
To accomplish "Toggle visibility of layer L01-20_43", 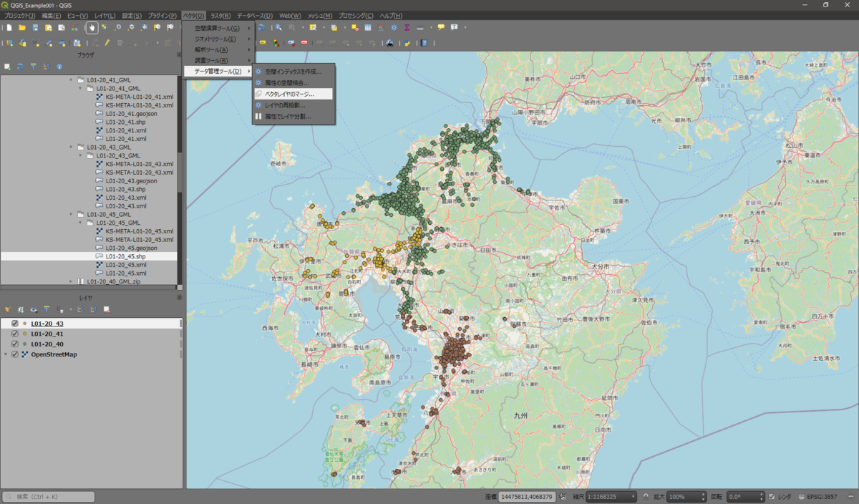I will [14, 324].
